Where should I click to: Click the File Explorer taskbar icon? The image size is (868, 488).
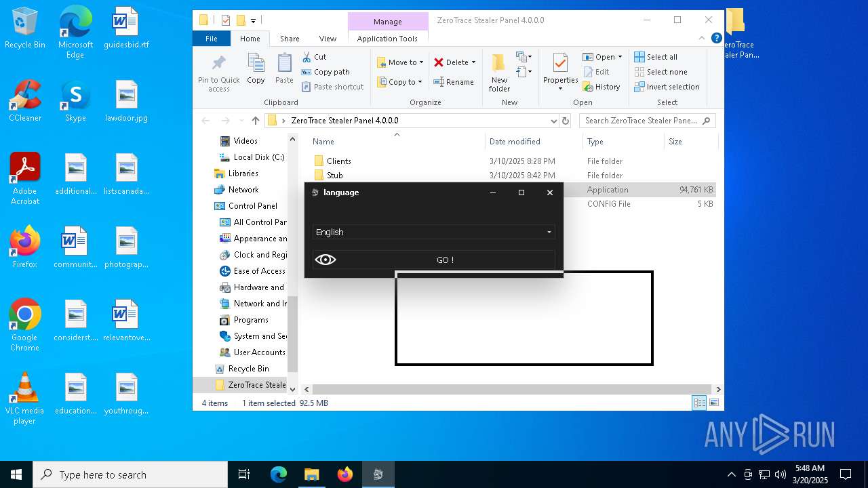pos(311,474)
